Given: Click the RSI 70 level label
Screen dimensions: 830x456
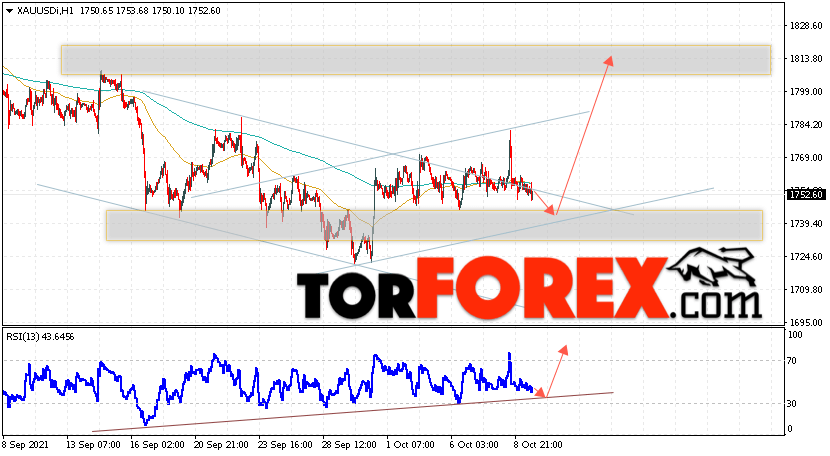Looking at the screenshot, I should [x=792, y=361].
